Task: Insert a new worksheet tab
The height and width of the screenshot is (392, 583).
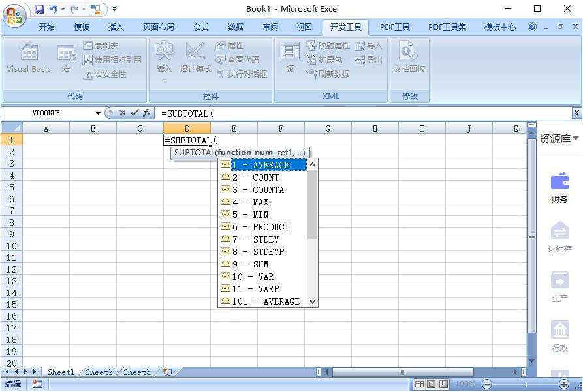Action: pyautogui.click(x=168, y=372)
